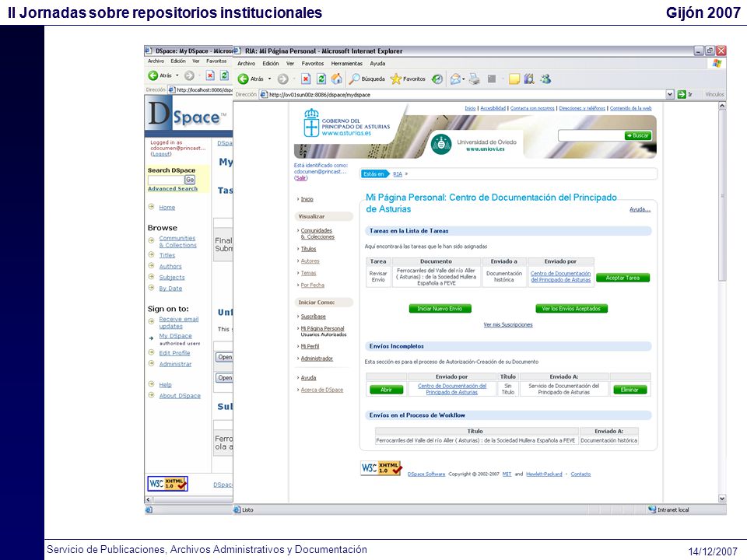
Task: Stop loading in the DSpace window toolbar
Action: tap(210, 75)
